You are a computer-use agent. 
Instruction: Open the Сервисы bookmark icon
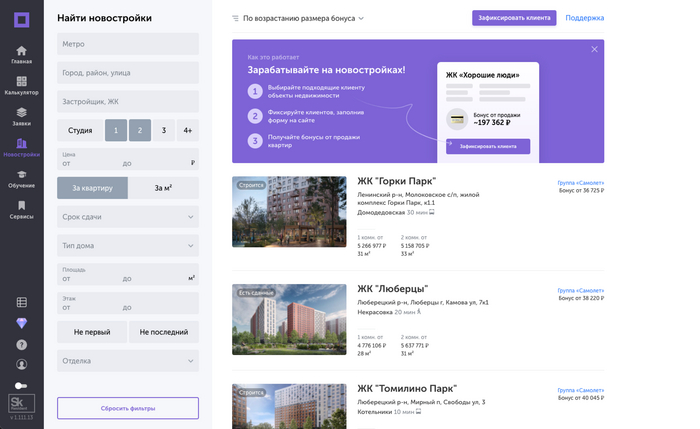coord(21,210)
